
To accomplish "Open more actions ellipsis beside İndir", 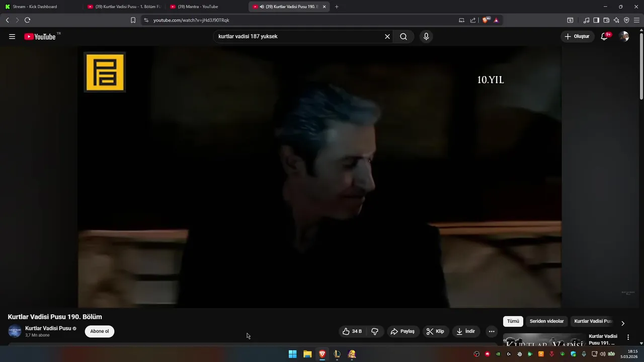I will click(x=492, y=331).
